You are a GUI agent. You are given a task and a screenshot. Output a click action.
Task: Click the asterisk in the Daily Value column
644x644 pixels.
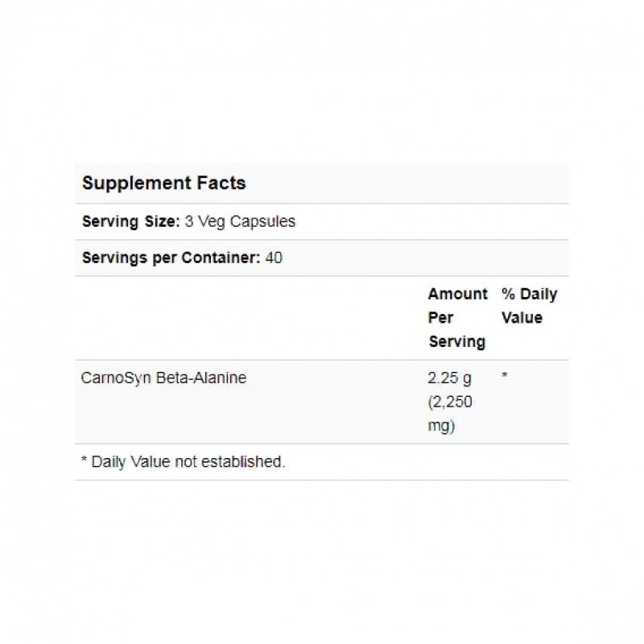coord(505,377)
